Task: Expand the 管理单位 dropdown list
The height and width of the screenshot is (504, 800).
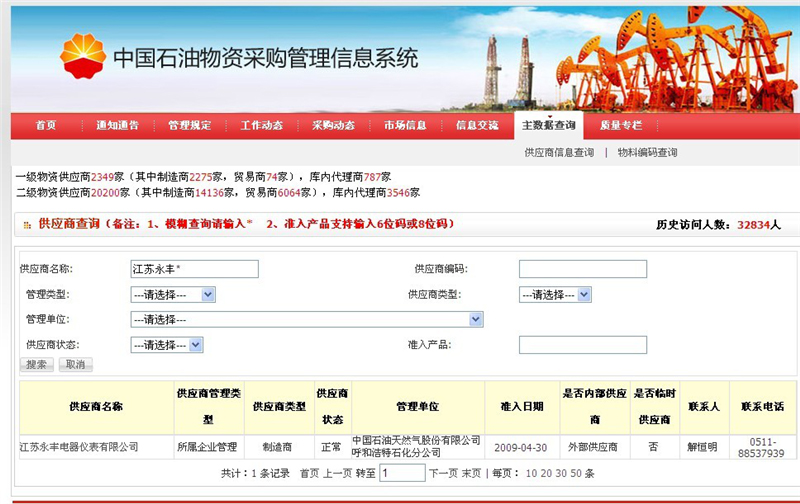Action: [x=307, y=319]
